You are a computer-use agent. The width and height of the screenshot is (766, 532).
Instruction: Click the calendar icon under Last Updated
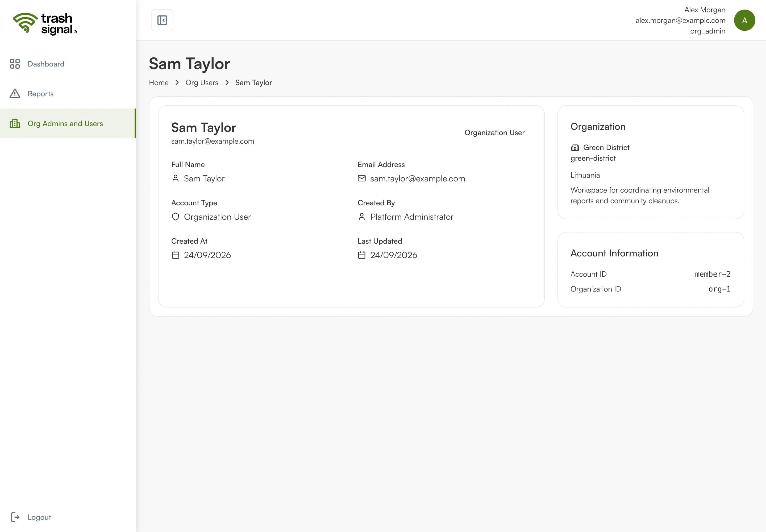pos(362,255)
